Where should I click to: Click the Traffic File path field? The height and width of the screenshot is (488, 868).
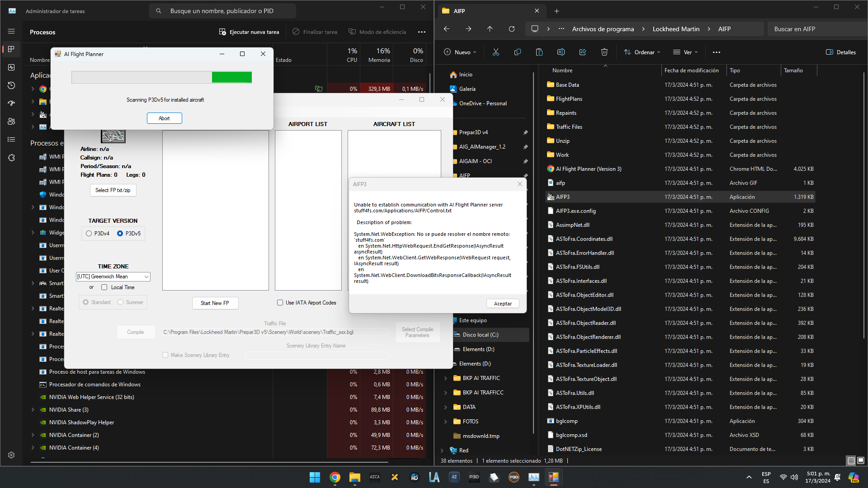point(275,332)
